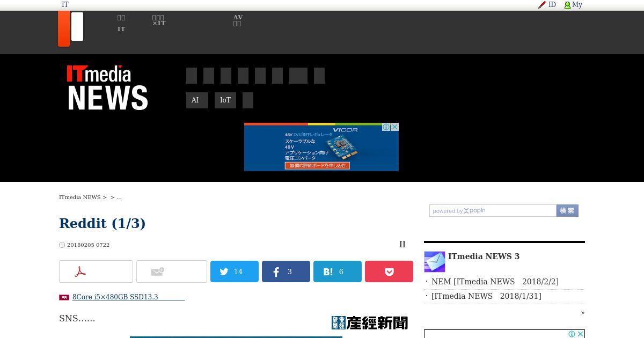Click the ITmedia NEWS 3 sidebar heading
This screenshot has height=338, width=644.
click(484, 256)
